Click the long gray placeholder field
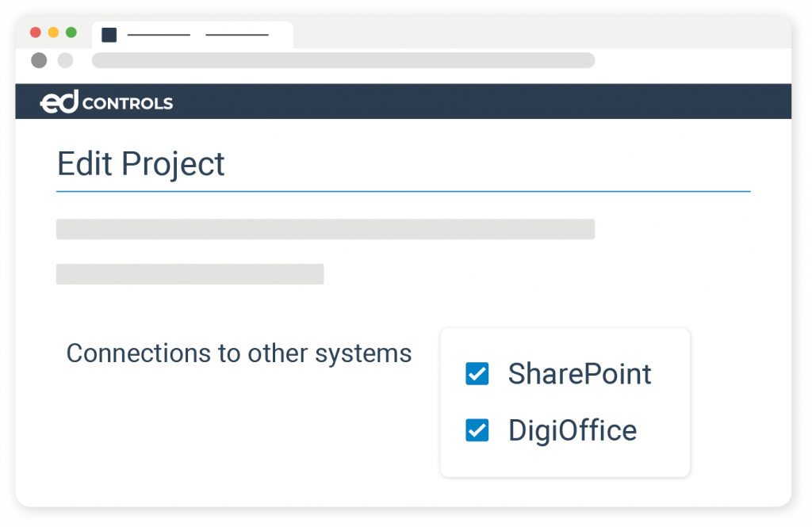The image size is (812, 527). (x=325, y=229)
